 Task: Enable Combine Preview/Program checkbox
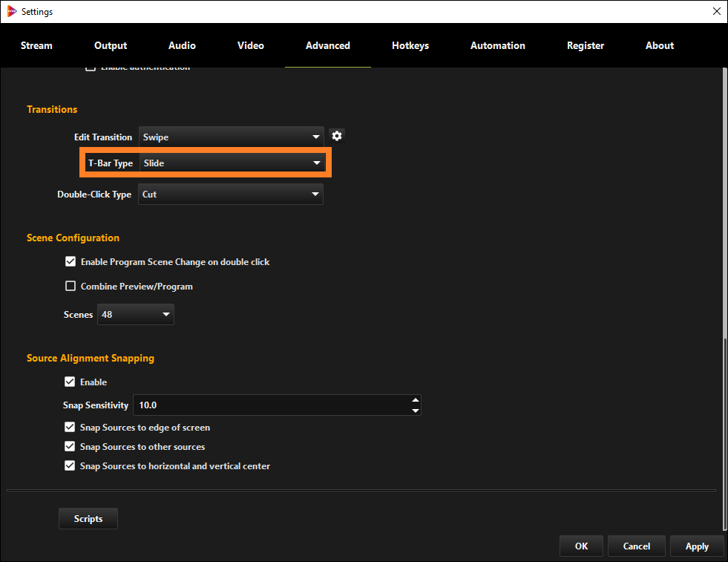pyautogui.click(x=70, y=287)
